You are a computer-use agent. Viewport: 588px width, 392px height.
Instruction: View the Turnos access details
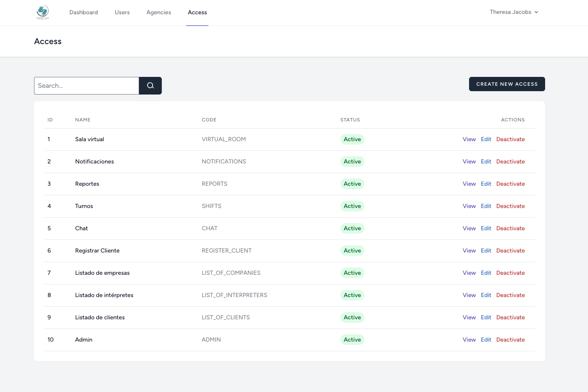[469, 206]
